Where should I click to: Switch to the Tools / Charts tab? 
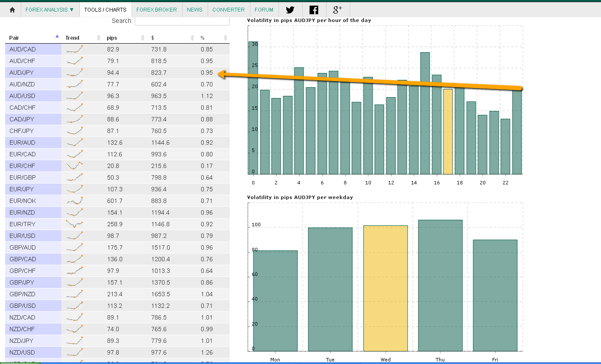pyautogui.click(x=105, y=9)
